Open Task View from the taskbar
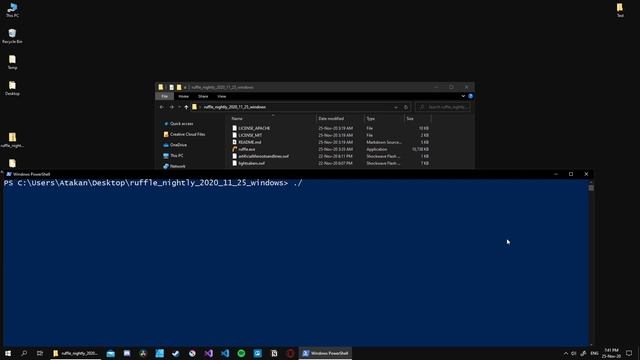 click(40, 353)
